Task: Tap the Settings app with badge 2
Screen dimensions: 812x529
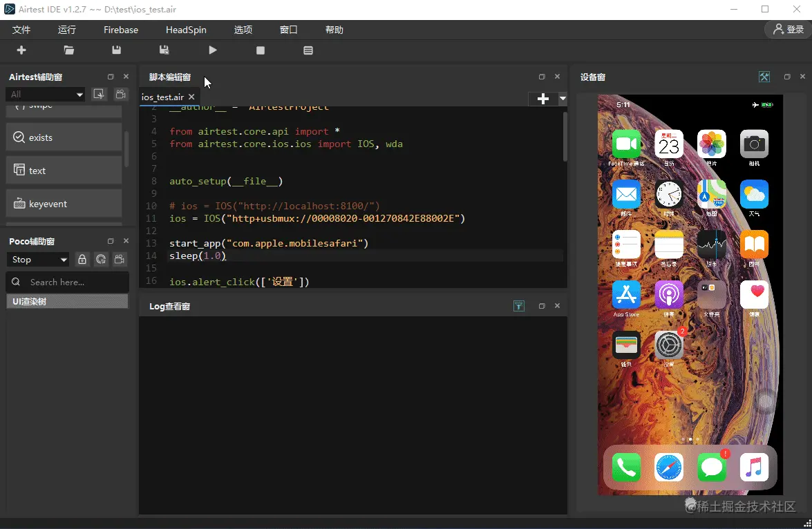Action: point(669,345)
